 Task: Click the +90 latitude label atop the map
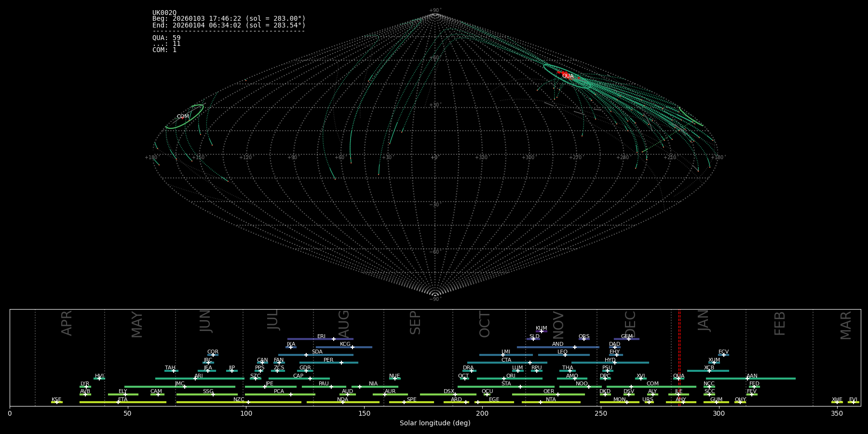pos(435,11)
